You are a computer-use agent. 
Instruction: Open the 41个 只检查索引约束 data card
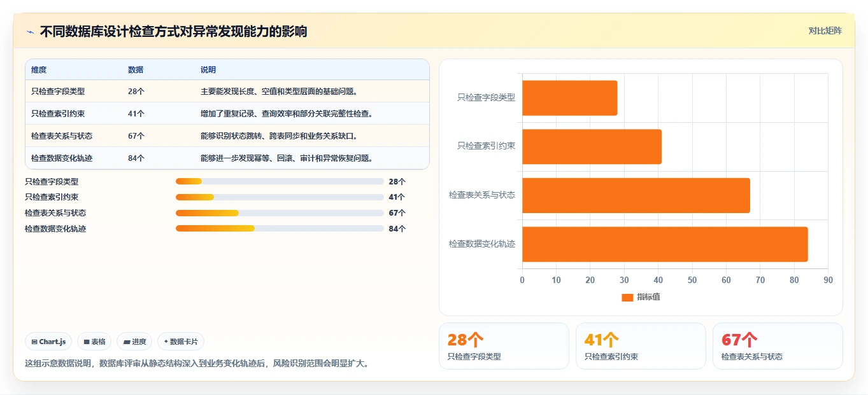(641, 346)
